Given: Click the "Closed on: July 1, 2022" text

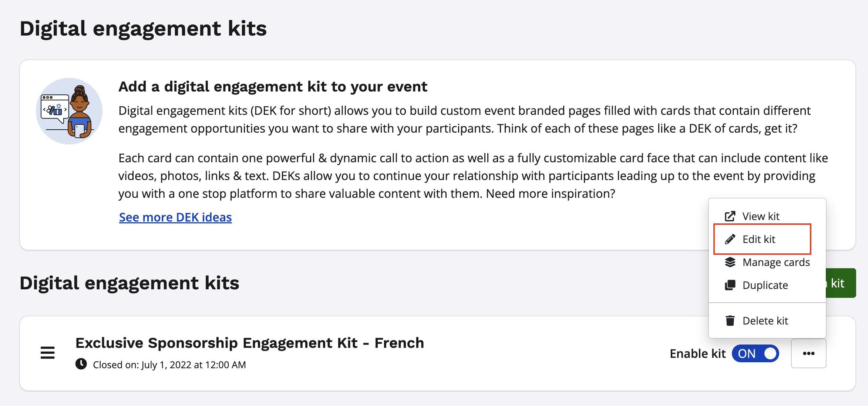Looking at the screenshot, I should (169, 365).
